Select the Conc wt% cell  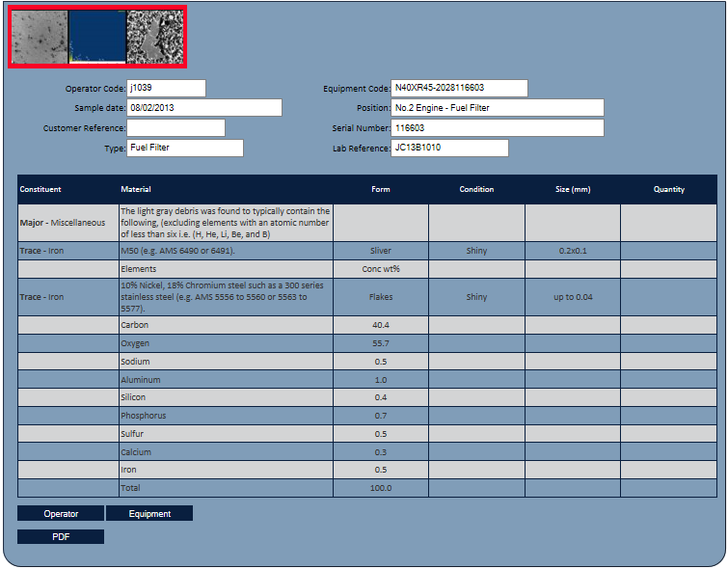coord(381,269)
